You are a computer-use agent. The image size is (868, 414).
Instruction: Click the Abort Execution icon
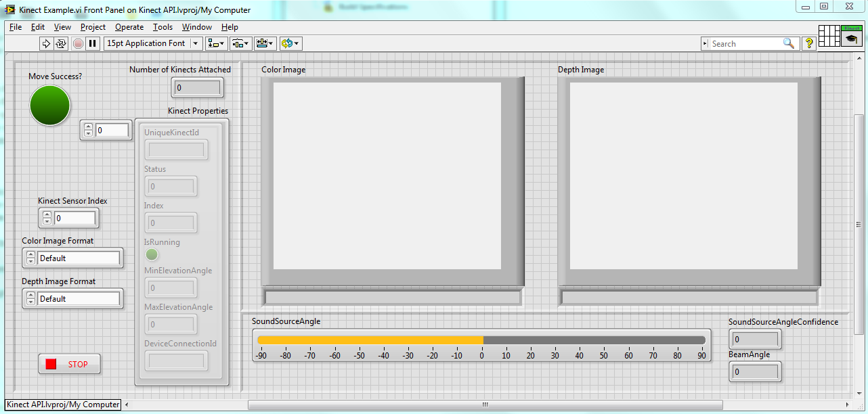click(77, 43)
